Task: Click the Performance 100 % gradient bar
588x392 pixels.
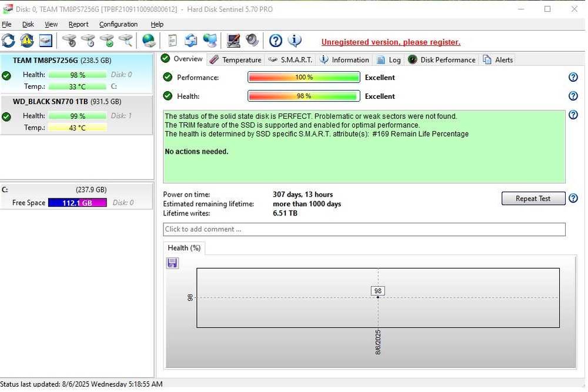Action: point(304,77)
